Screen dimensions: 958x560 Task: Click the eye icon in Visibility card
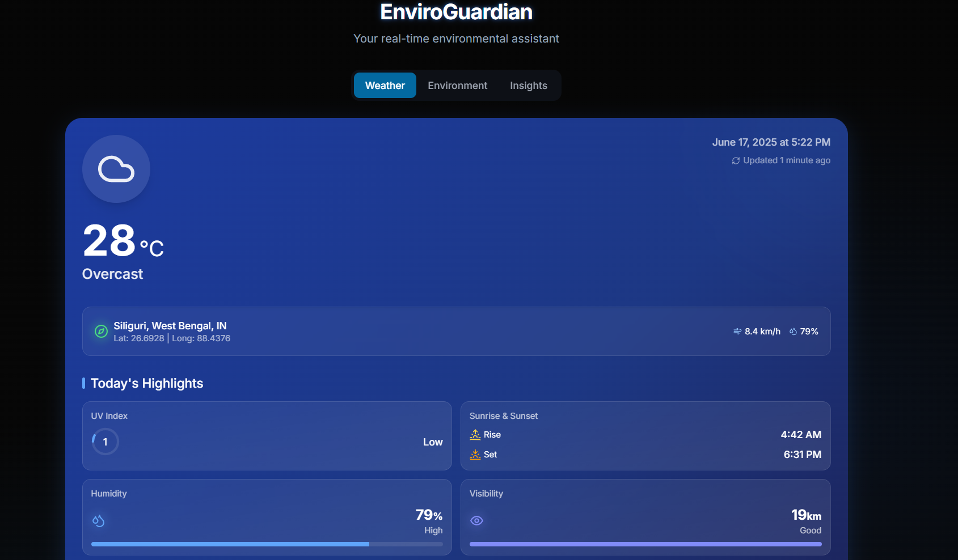(x=477, y=520)
